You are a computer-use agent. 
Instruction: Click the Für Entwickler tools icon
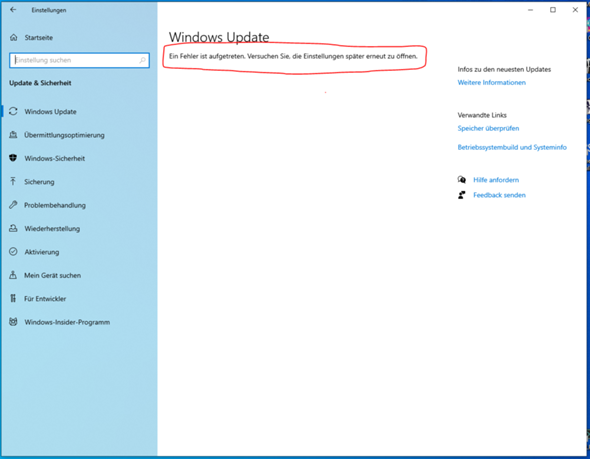pos(13,298)
